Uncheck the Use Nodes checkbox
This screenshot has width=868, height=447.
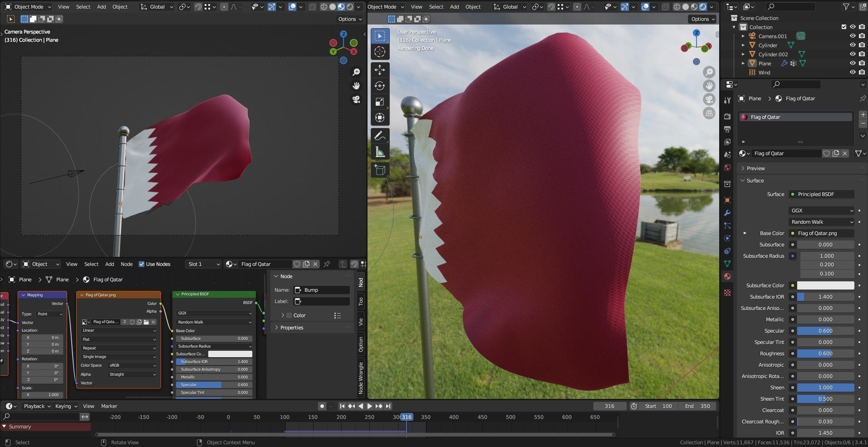(142, 264)
